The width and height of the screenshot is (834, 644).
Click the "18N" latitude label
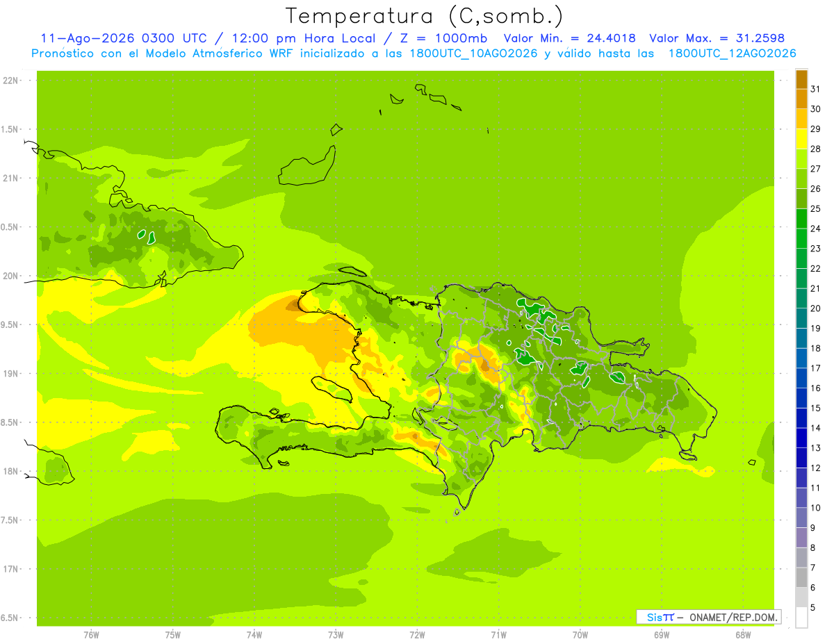(10, 472)
